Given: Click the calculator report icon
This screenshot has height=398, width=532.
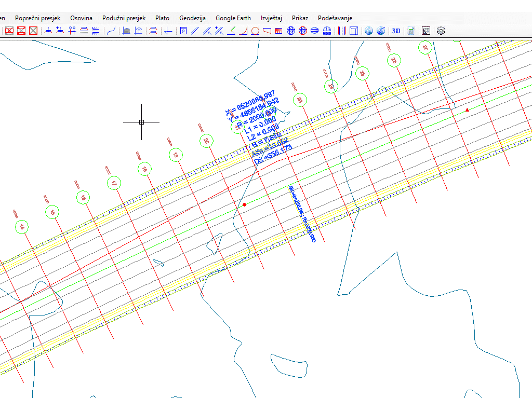Looking at the screenshot, I should click(411, 31).
